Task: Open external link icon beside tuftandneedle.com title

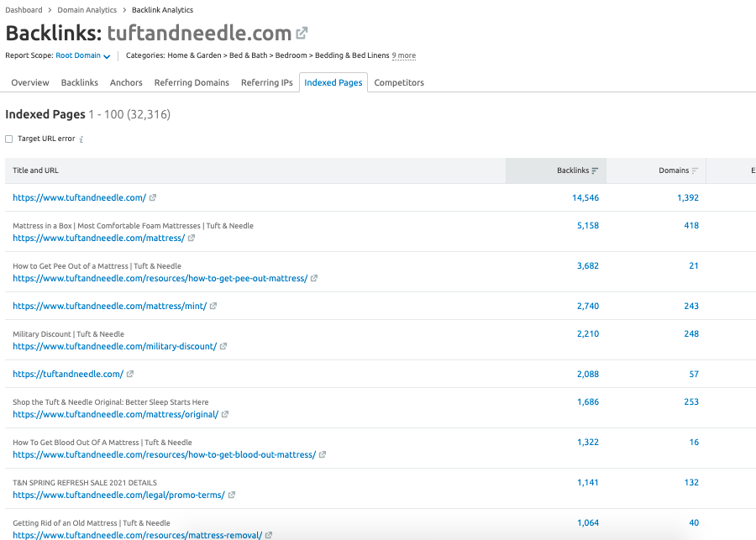Action: click(x=302, y=34)
